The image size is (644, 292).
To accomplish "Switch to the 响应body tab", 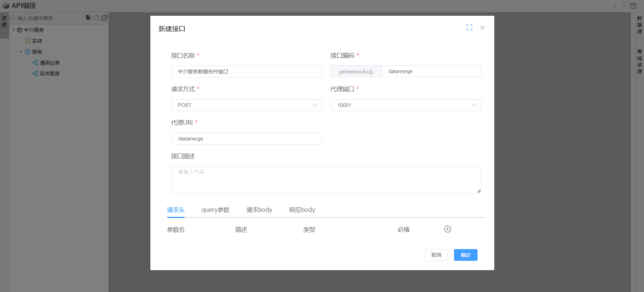I will (x=302, y=210).
